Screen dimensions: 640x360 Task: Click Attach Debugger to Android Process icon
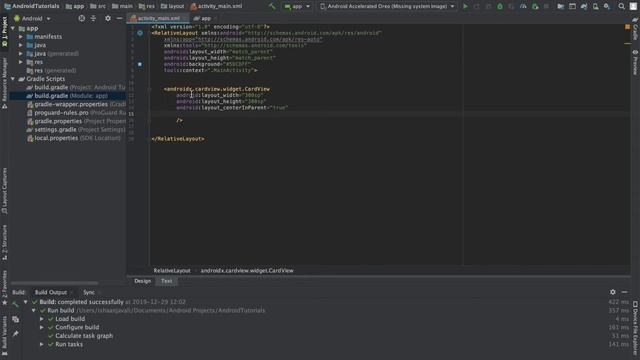[x=535, y=7]
